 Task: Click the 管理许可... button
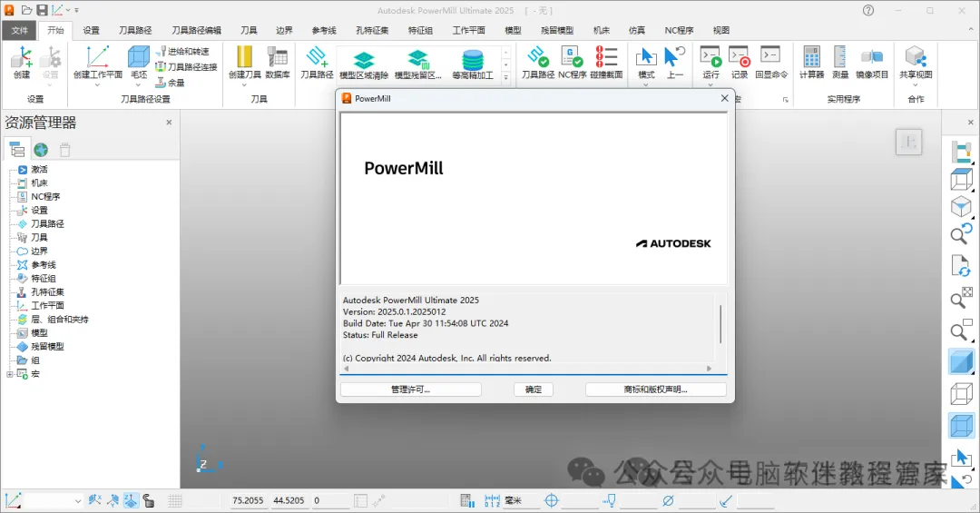pos(411,390)
